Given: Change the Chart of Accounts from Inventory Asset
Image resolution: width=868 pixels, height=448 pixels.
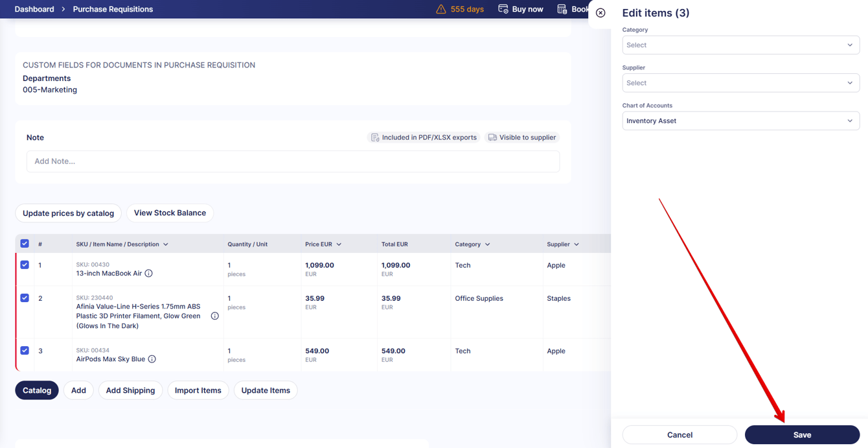Looking at the screenshot, I should [740, 121].
